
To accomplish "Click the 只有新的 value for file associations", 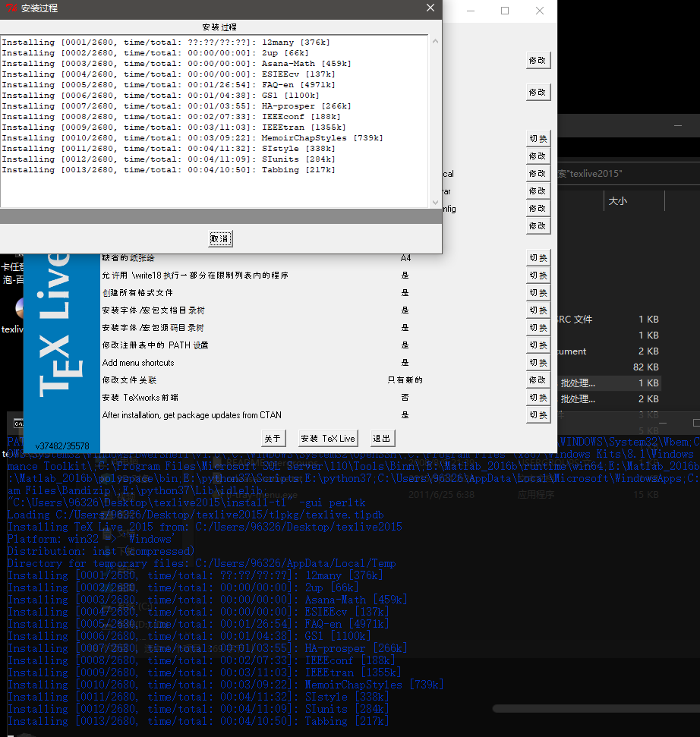I will point(405,380).
